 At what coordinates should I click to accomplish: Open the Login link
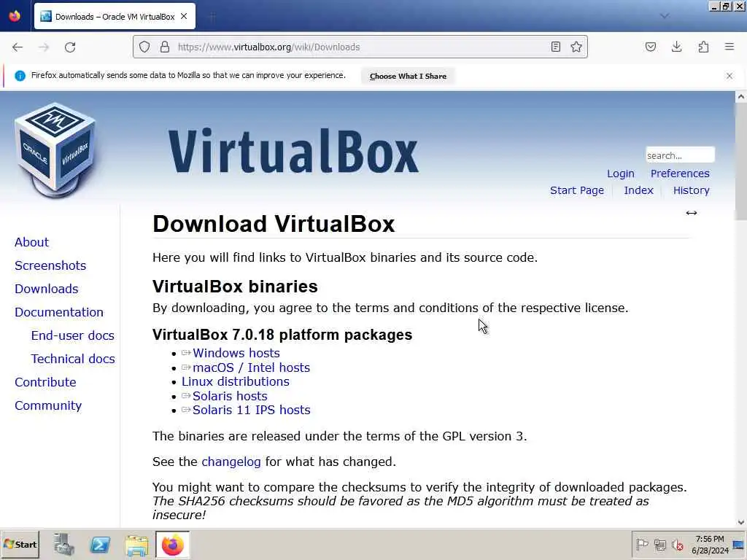click(620, 174)
